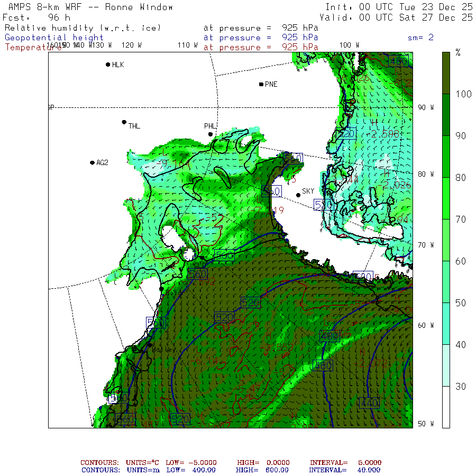The image size is (476, 476).
Task: Click the '60 W' longitude label
Action: click(426, 325)
